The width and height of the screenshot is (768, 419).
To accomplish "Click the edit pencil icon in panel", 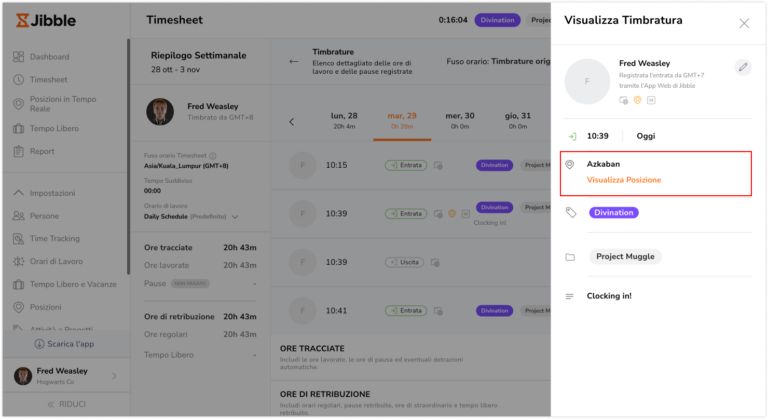I will (743, 67).
